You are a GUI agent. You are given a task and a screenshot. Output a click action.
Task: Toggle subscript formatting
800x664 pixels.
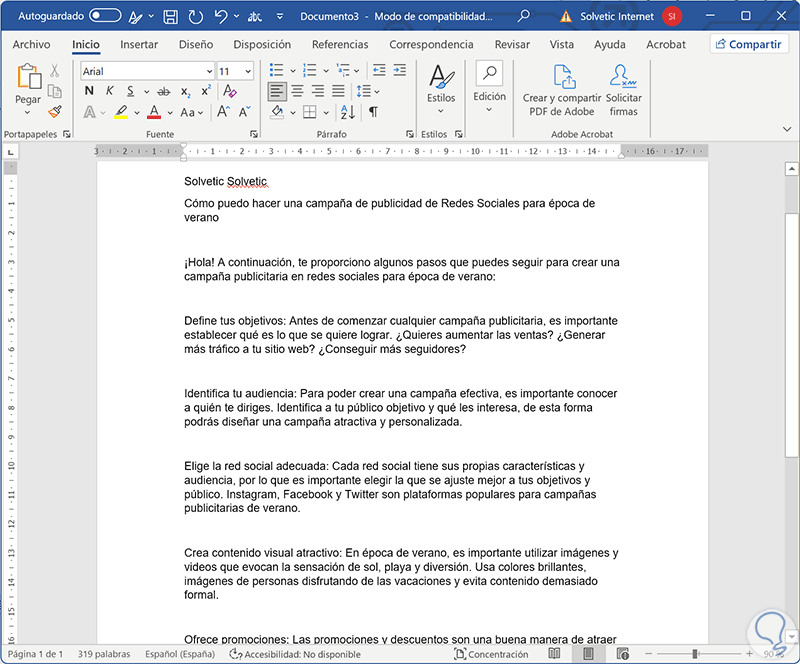[x=185, y=91]
